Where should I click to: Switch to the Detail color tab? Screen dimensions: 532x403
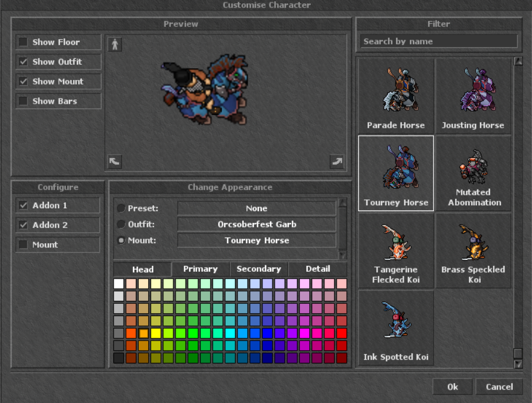(x=318, y=269)
